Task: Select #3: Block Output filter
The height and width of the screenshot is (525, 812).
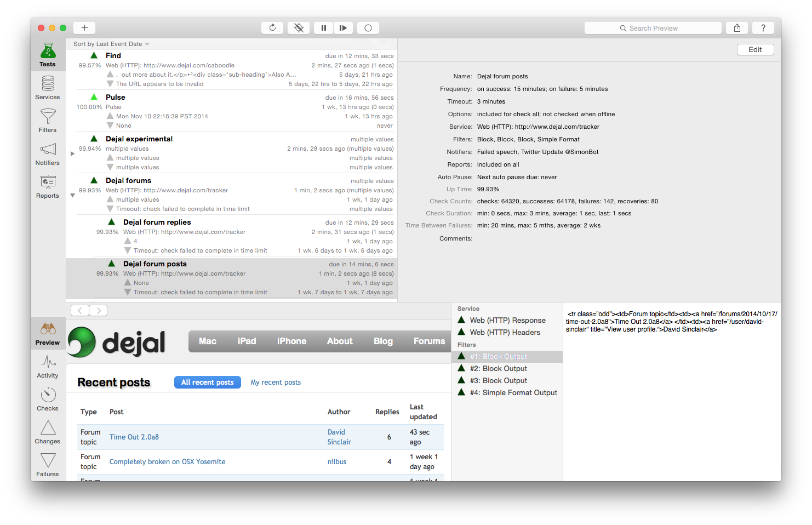Action: tap(507, 380)
